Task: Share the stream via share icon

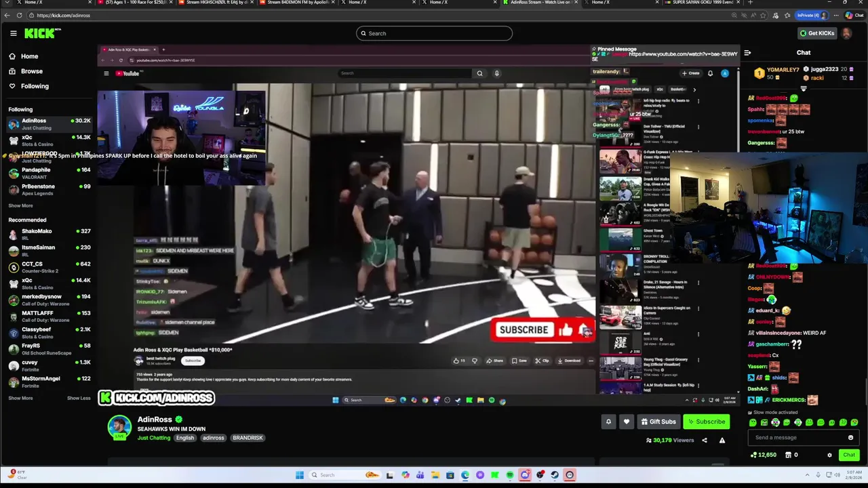Action: pos(704,441)
